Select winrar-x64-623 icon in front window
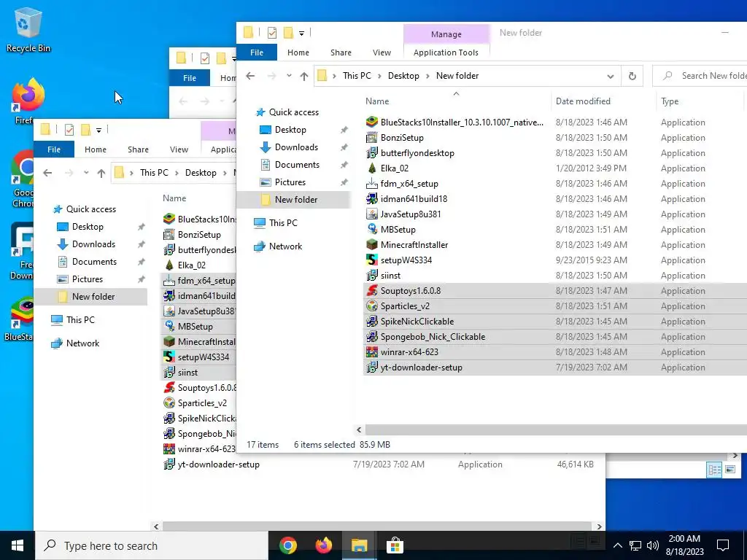The width and height of the screenshot is (747, 560). coord(371,352)
